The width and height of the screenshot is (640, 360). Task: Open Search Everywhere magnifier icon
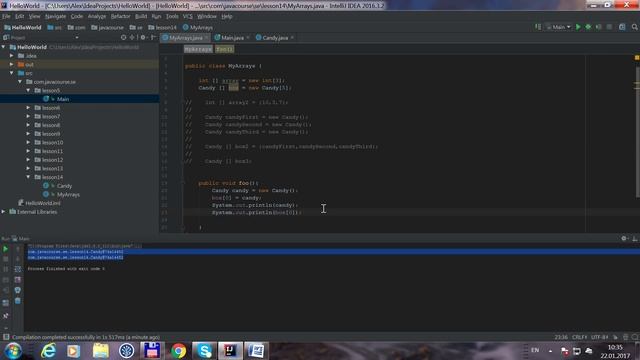[x=635, y=27]
